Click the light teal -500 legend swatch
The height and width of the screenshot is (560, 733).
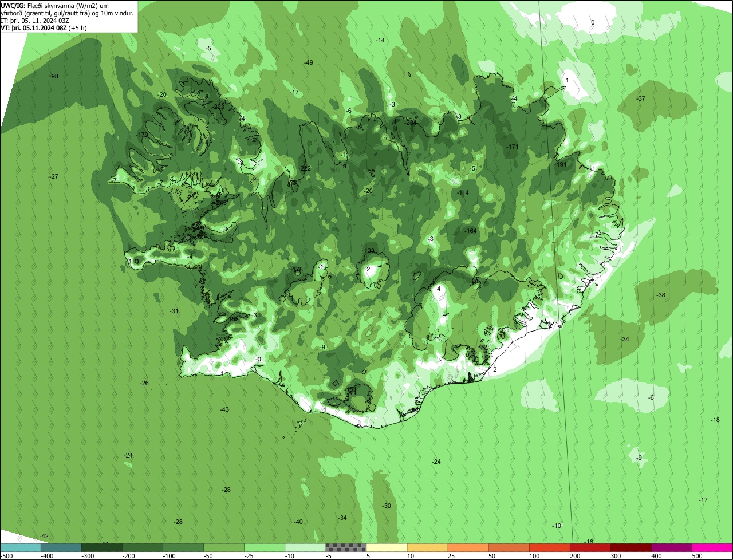21,548
